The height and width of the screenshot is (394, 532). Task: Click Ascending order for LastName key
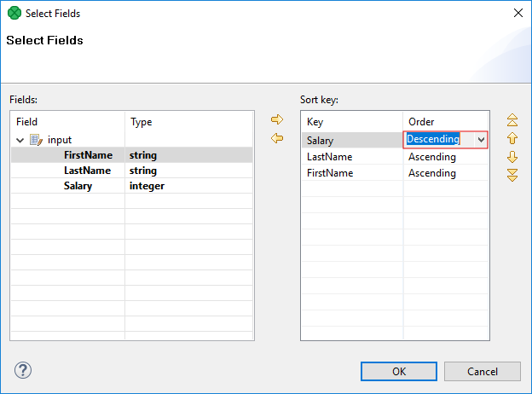point(432,157)
